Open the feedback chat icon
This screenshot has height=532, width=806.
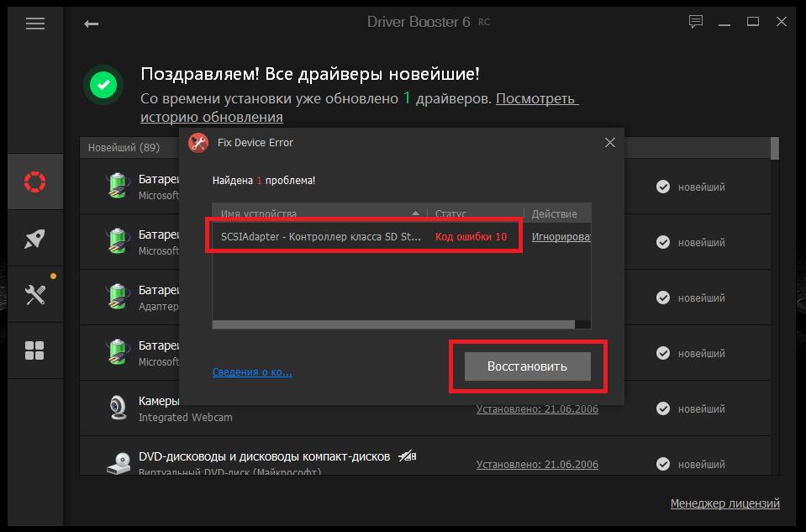pyautogui.click(x=696, y=22)
